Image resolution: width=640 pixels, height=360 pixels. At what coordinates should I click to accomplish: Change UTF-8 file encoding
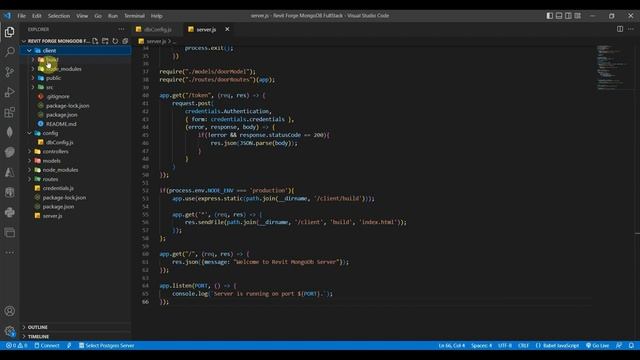(505, 345)
